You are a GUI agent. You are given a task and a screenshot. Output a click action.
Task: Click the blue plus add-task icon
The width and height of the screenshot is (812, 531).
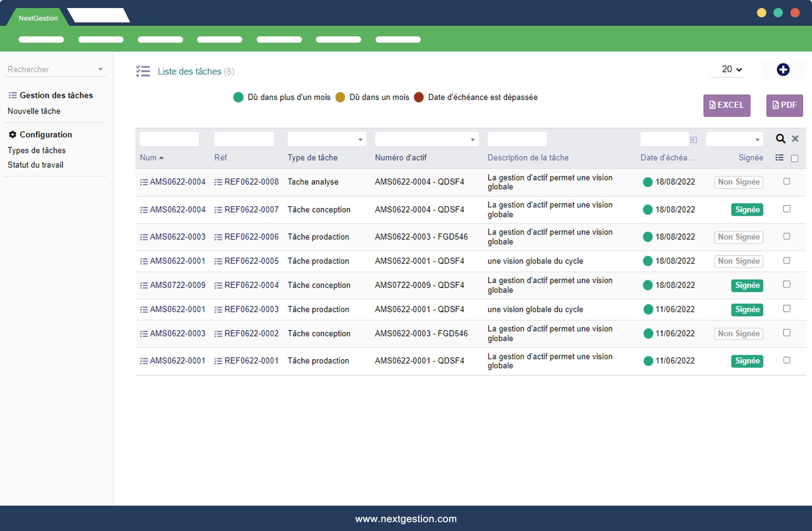[783, 70]
